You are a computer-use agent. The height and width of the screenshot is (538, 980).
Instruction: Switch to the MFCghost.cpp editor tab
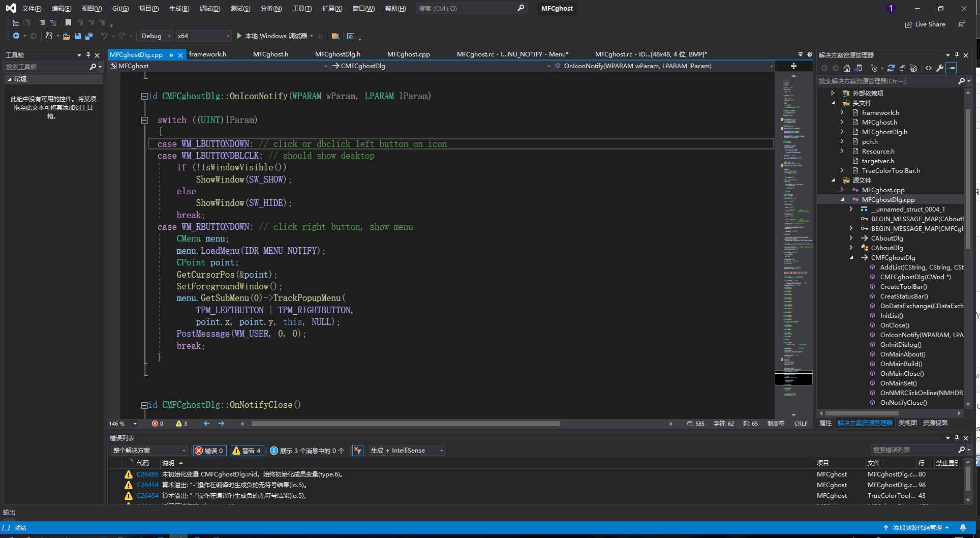tap(408, 54)
